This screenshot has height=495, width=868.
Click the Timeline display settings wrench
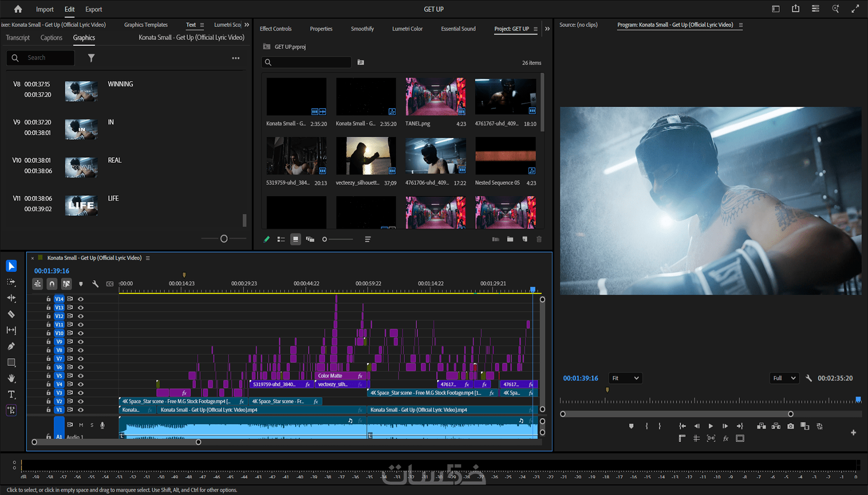click(95, 284)
